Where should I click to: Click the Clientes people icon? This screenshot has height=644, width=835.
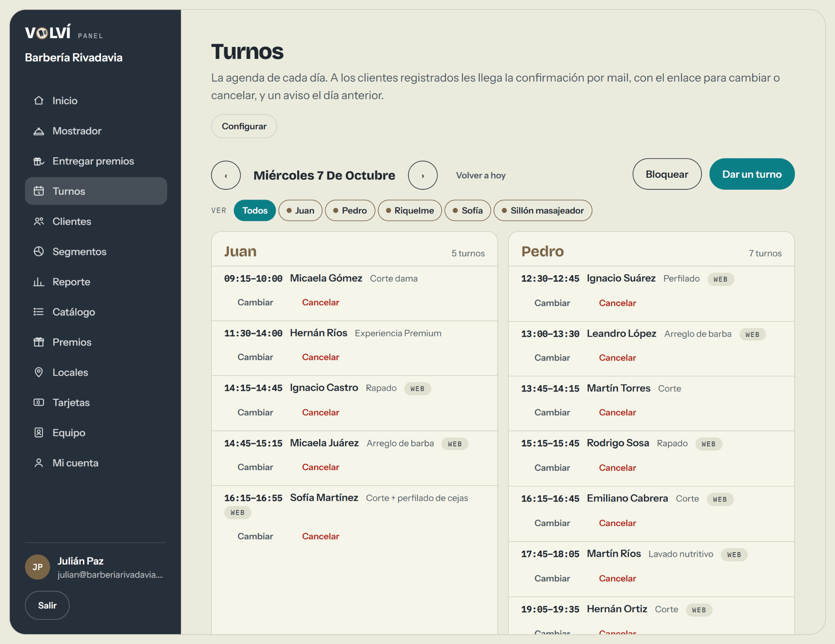pyautogui.click(x=39, y=221)
